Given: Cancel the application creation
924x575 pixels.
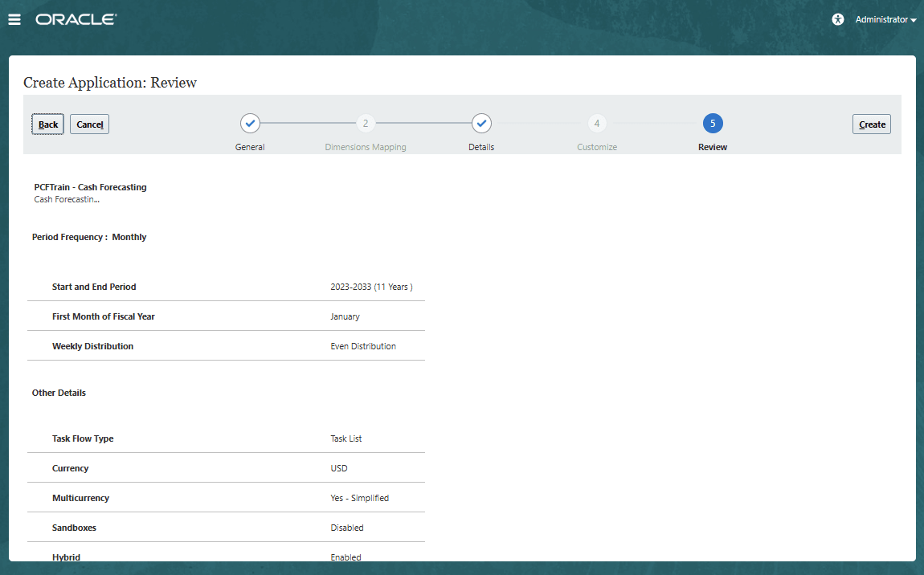Looking at the screenshot, I should pos(89,124).
